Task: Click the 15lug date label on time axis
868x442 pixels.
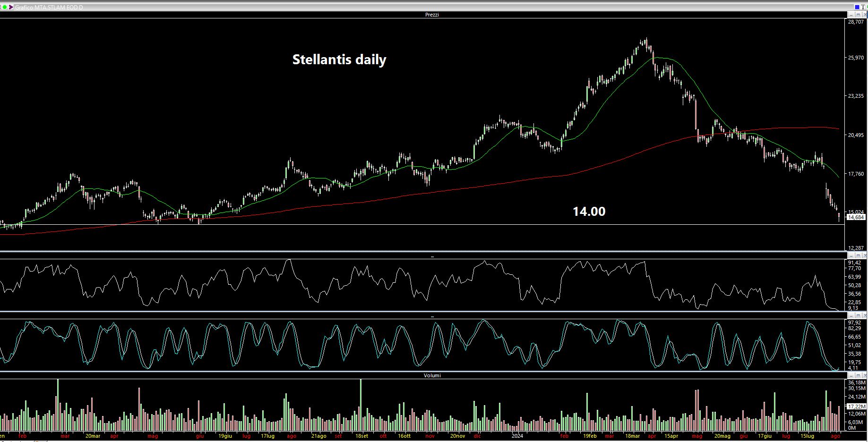Action: [x=807, y=436]
